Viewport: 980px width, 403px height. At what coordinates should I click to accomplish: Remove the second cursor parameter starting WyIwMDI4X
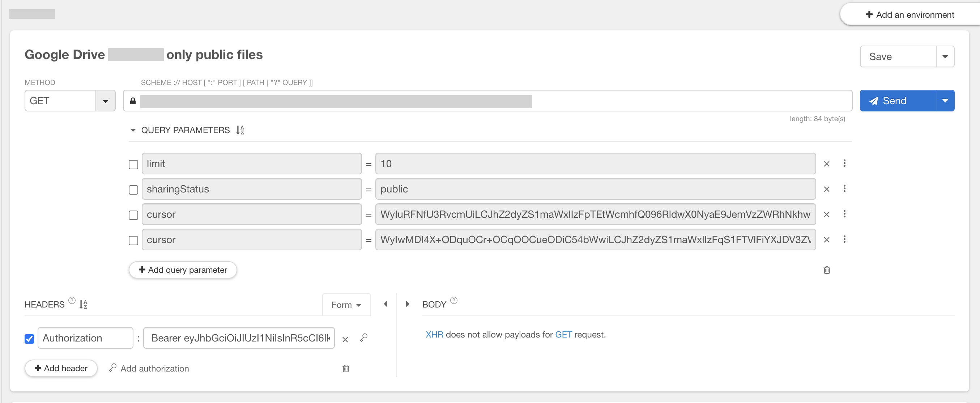(826, 240)
